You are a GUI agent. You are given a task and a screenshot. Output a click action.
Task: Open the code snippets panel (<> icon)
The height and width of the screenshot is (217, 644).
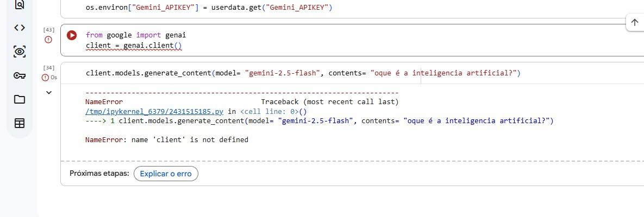click(x=20, y=28)
